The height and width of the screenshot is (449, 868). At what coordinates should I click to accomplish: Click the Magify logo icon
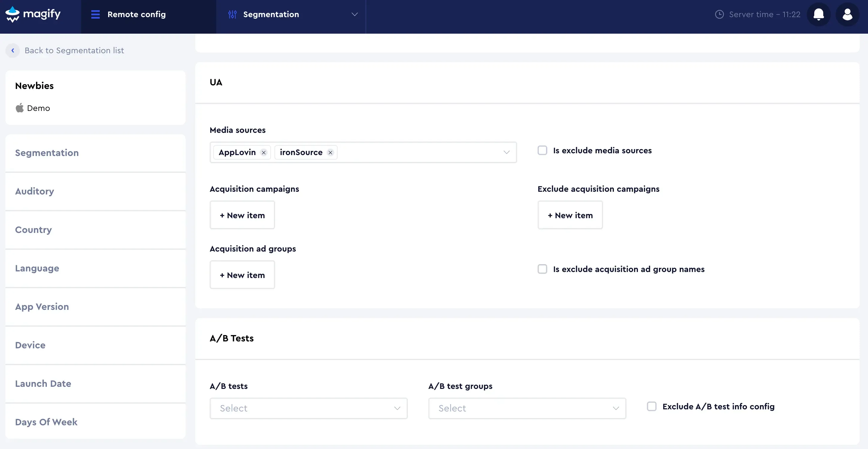13,14
